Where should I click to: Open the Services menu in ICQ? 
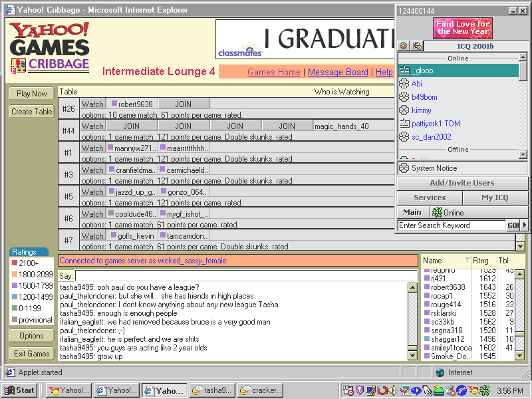(430, 198)
